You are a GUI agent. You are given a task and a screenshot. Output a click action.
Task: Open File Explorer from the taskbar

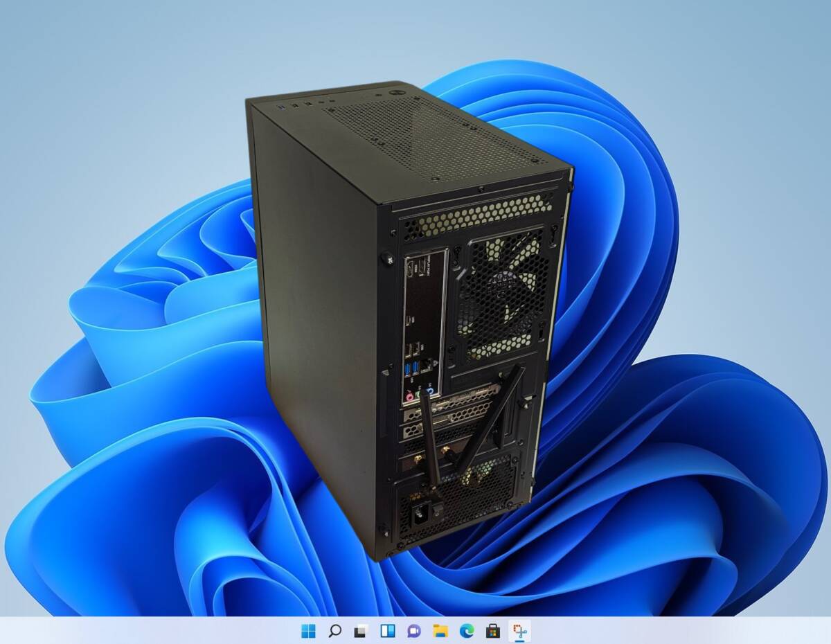440,631
